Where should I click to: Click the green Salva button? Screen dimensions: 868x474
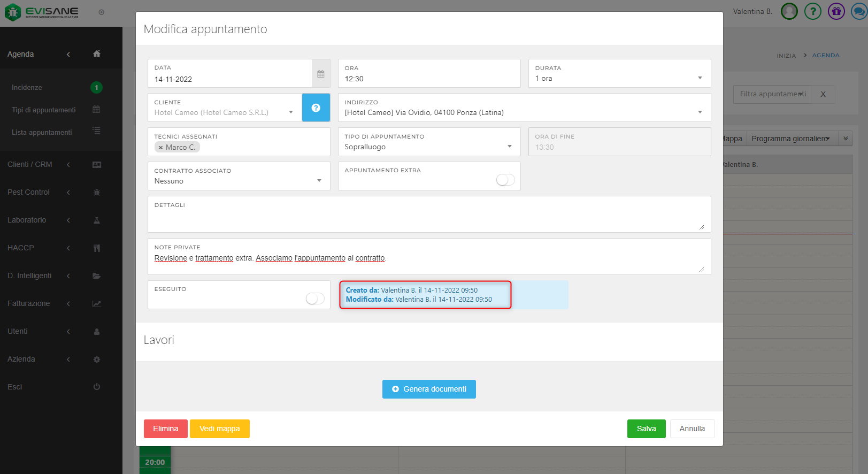point(646,429)
